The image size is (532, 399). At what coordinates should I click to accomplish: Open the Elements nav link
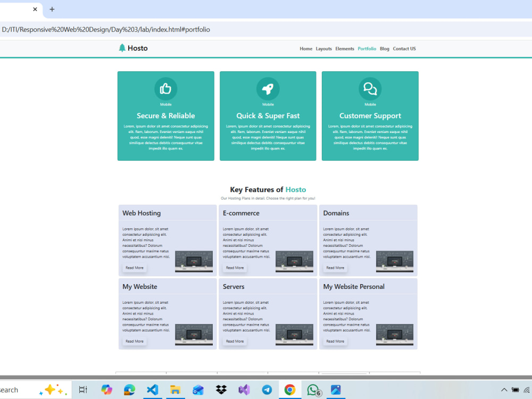[x=345, y=48]
